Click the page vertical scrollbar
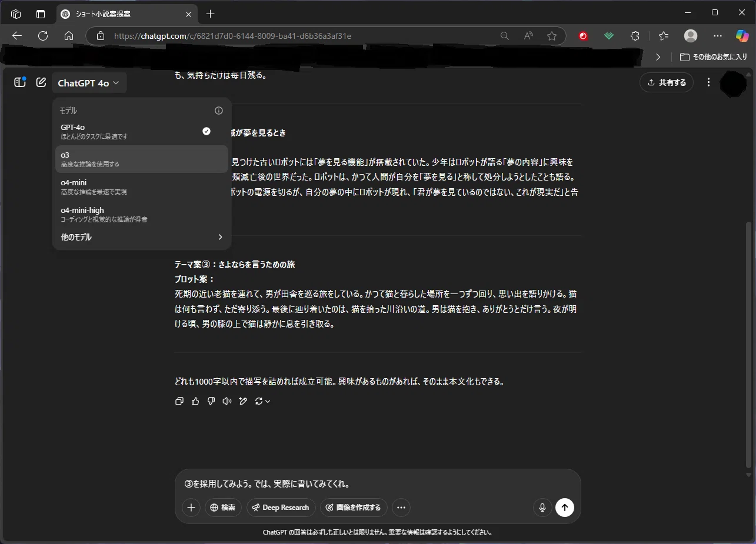Image resolution: width=756 pixels, height=544 pixels. point(748,344)
